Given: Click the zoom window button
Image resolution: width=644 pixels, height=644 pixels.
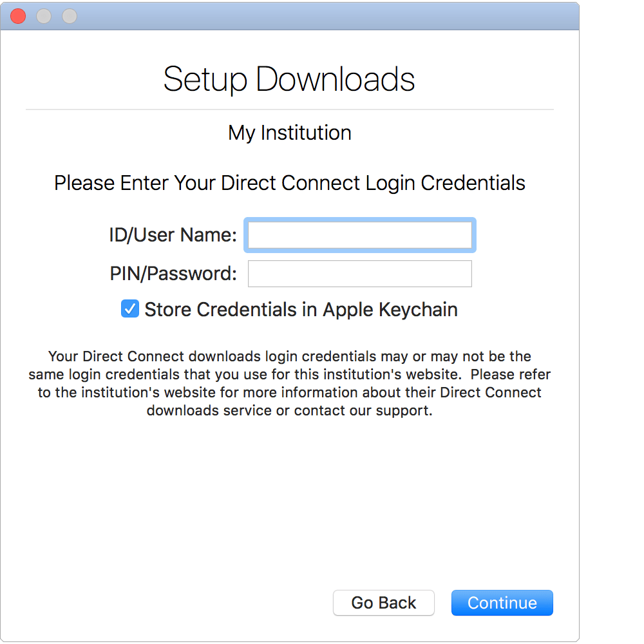Looking at the screenshot, I should (x=68, y=16).
